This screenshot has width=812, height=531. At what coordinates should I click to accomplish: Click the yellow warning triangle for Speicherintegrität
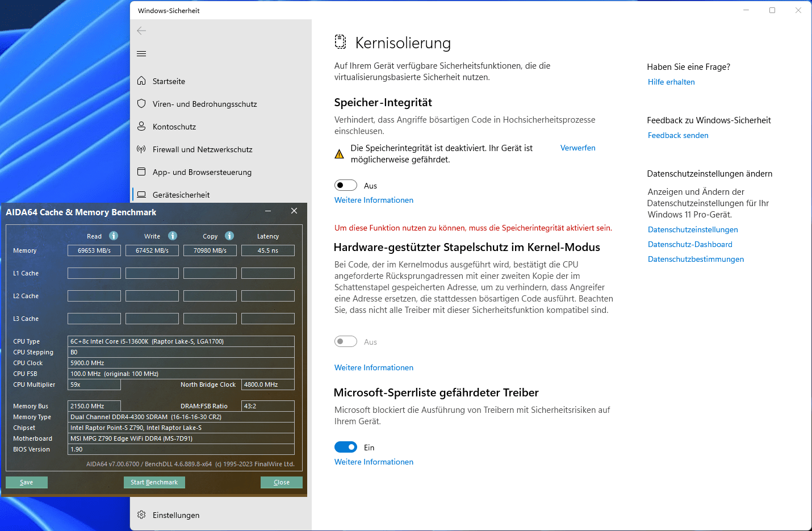coord(339,154)
